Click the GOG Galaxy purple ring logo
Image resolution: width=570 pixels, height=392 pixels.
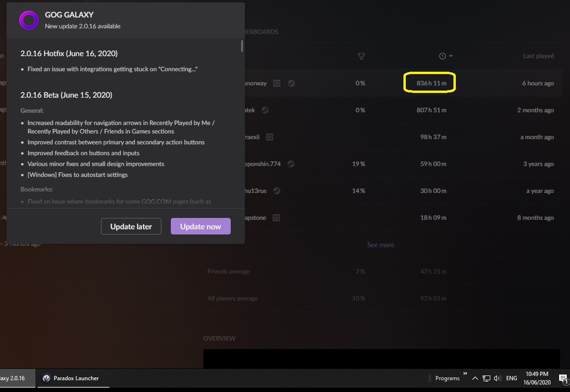[x=28, y=21]
